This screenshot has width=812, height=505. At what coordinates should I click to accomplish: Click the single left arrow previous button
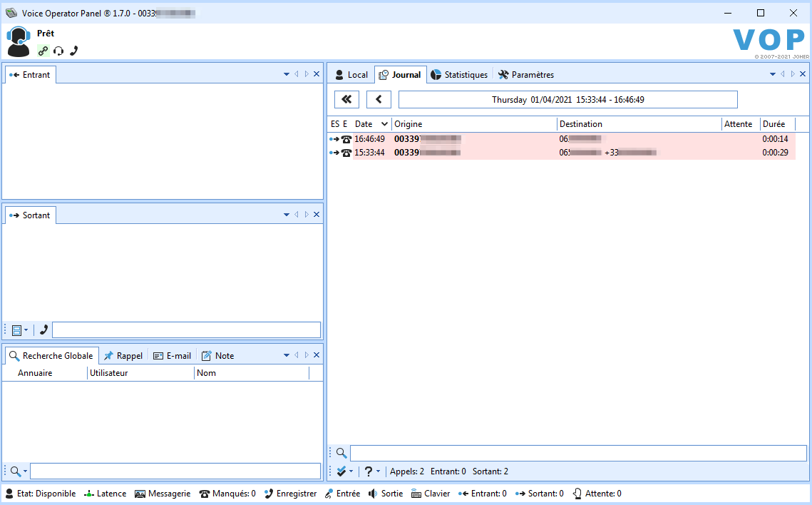379,100
